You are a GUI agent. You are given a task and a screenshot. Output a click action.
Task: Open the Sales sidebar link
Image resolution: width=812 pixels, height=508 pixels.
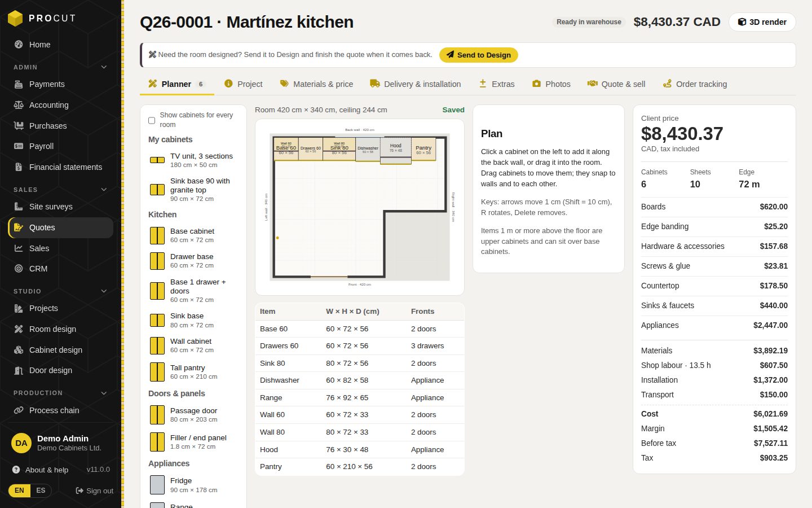[x=60, y=248]
